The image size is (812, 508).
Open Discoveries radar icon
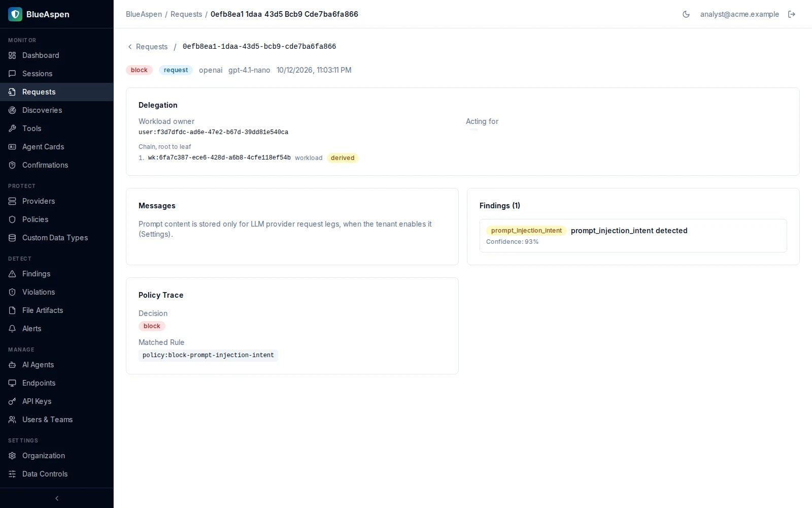12,110
